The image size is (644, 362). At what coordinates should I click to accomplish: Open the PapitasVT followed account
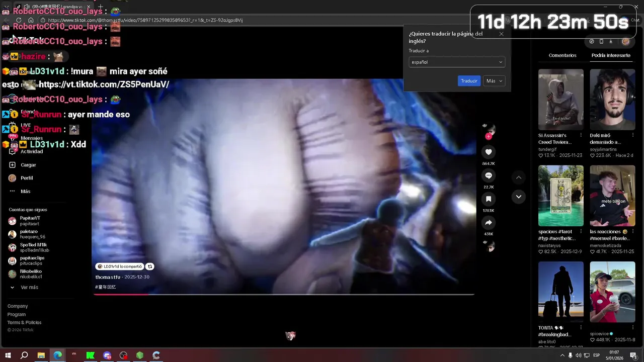24,221
